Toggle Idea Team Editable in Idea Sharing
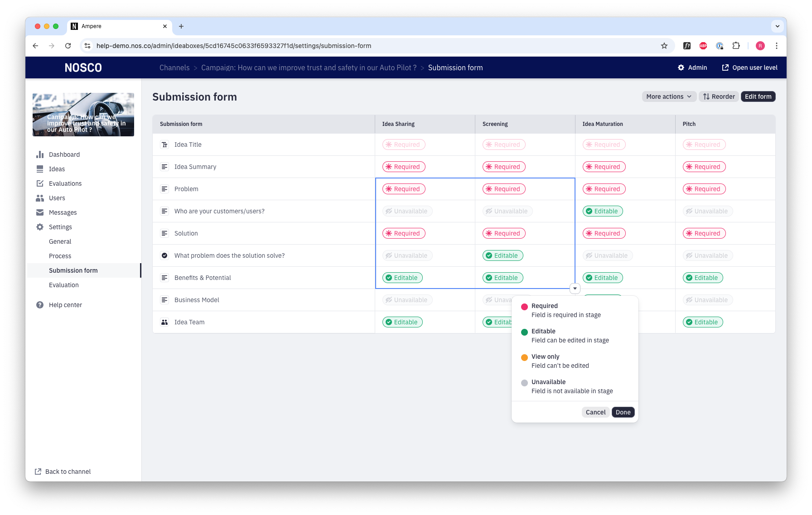Viewport: 812px width, 515px height. coord(402,322)
